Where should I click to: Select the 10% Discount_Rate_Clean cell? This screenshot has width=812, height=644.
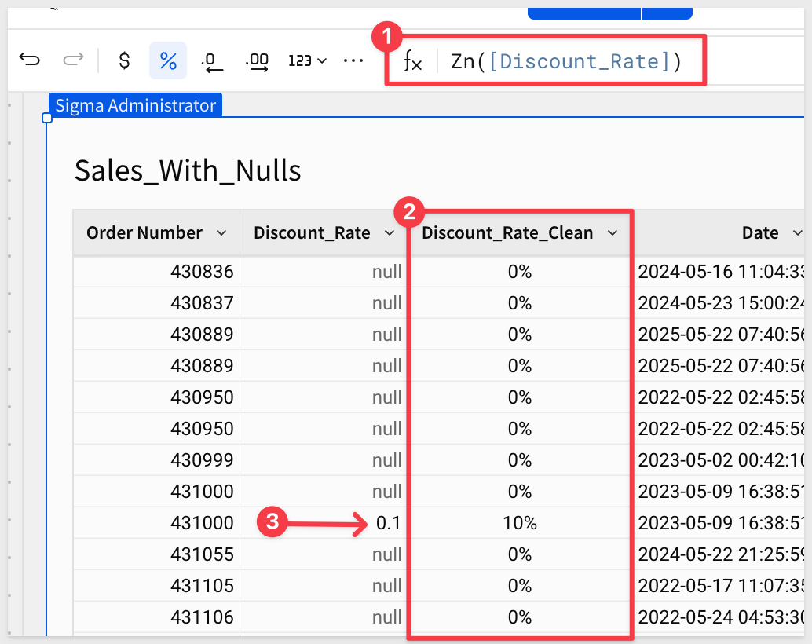(x=519, y=523)
